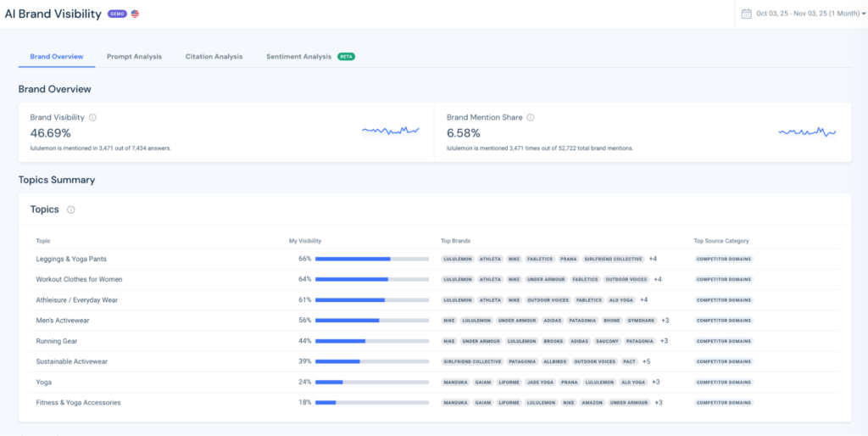Expand +3 brands in Men's Activewear row

[665, 320]
